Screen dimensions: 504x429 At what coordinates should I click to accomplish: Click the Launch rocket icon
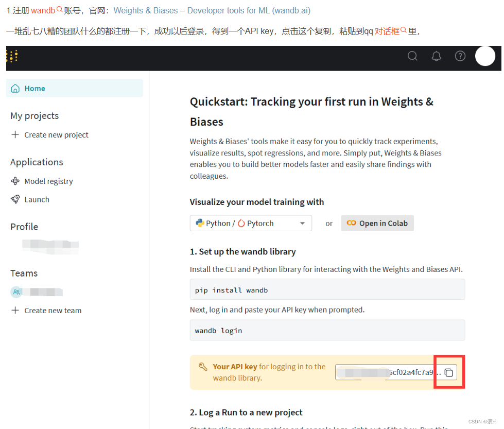15,199
